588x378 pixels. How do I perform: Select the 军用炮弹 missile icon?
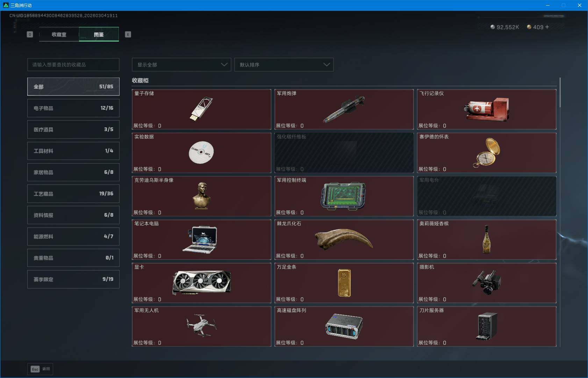tap(344, 109)
